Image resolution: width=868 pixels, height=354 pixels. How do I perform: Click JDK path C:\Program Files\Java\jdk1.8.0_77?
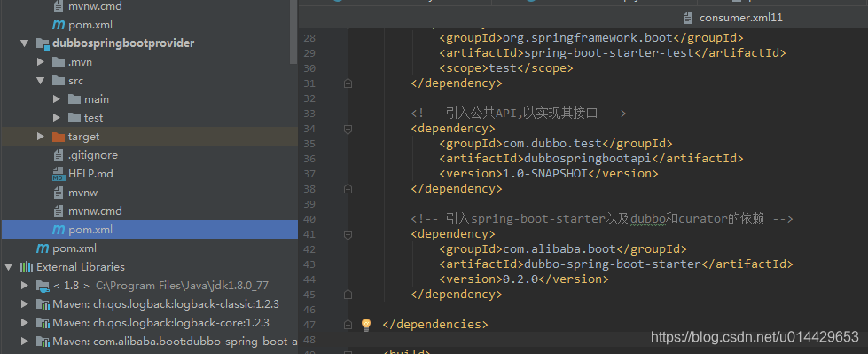(182, 286)
